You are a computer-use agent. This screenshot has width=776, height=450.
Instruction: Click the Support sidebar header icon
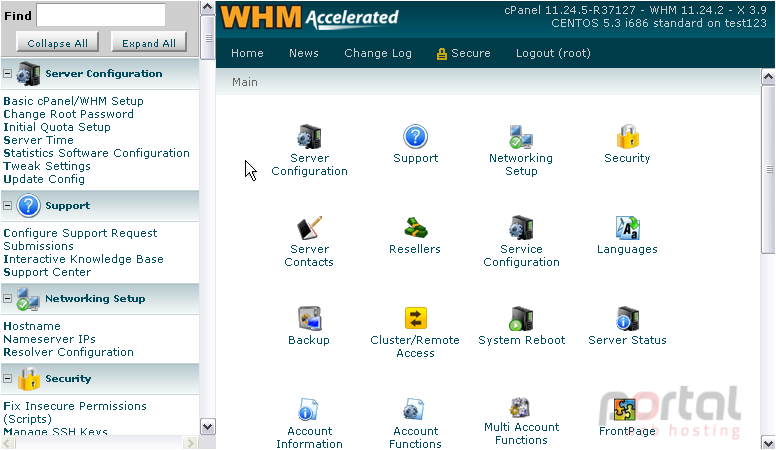(x=28, y=205)
